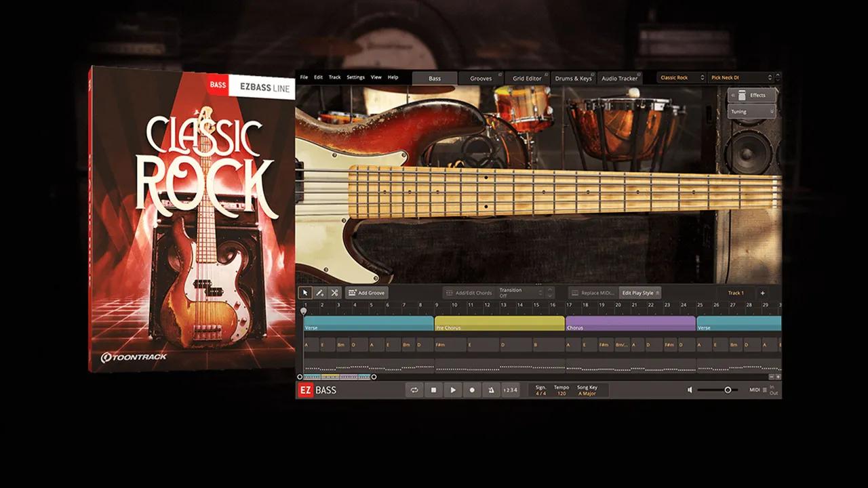The width and height of the screenshot is (868, 488).
Task: Select the scissors split tool
Action: click(x=334, y=293)
